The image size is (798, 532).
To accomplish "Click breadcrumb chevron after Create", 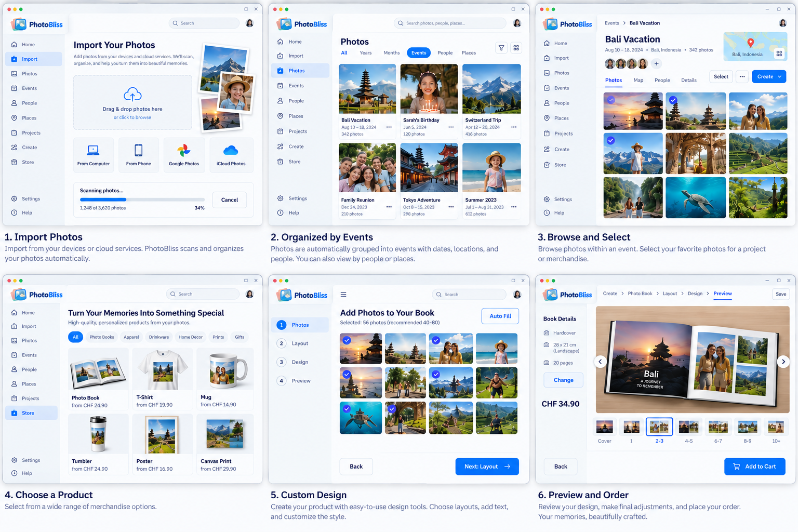I will pyautogui.click(x=622, y=294).
